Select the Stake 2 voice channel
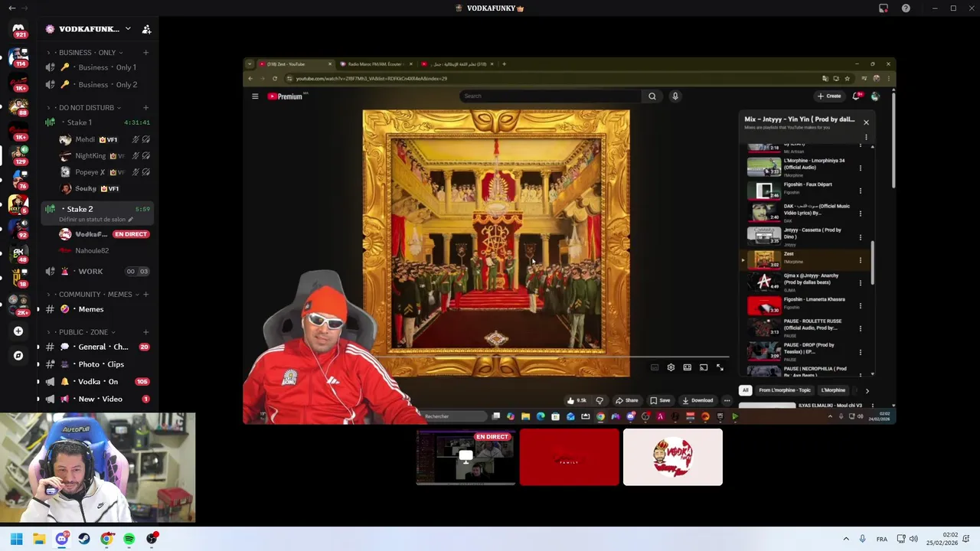Image resolution: width=980 pixels, height=551 pixels. click(98, 209)
